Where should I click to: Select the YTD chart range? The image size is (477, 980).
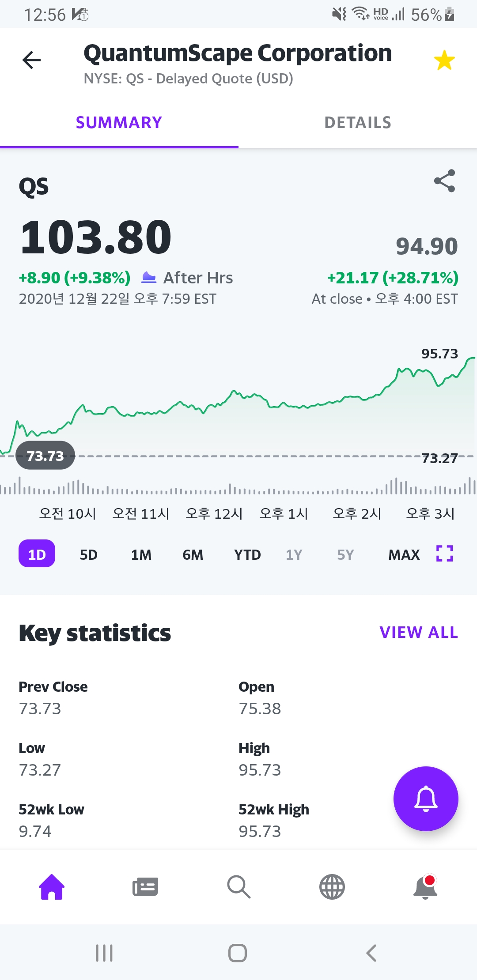click(247, 554)
